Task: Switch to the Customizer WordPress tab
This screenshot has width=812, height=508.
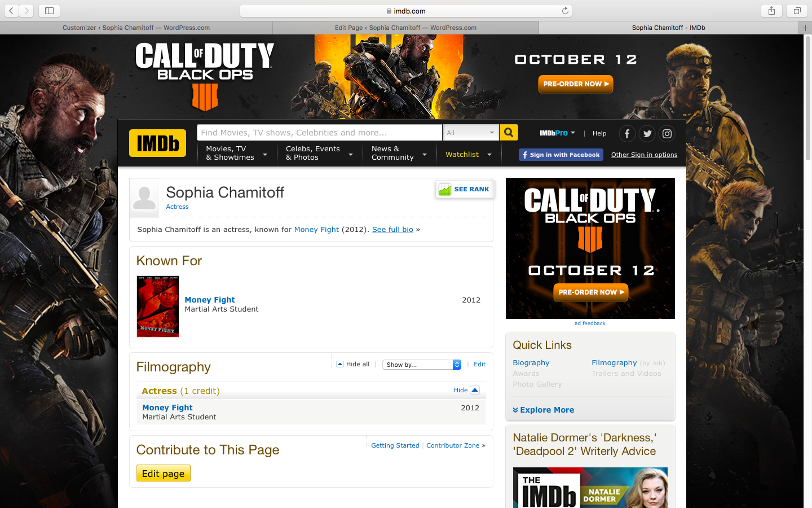Action: coord(136,28)
